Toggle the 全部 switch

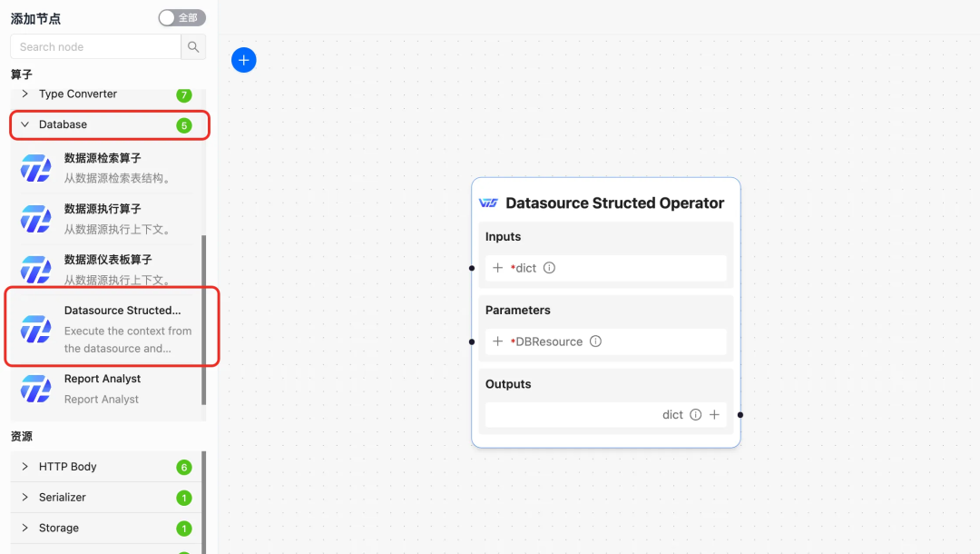(181, 18)
